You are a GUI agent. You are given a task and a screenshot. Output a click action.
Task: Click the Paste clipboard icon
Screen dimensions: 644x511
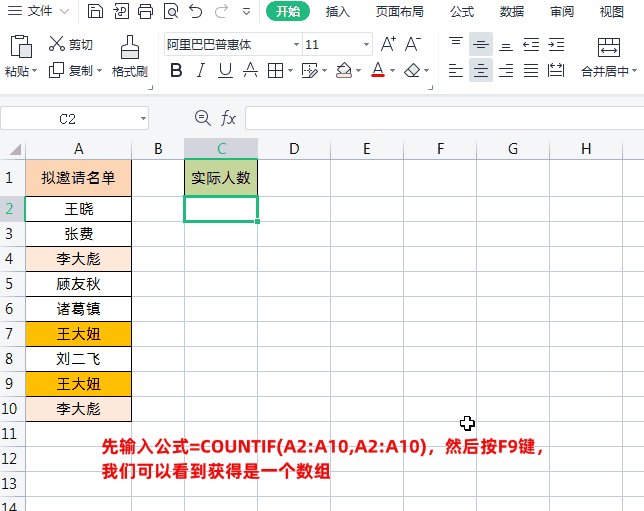[x=21, y=46]
